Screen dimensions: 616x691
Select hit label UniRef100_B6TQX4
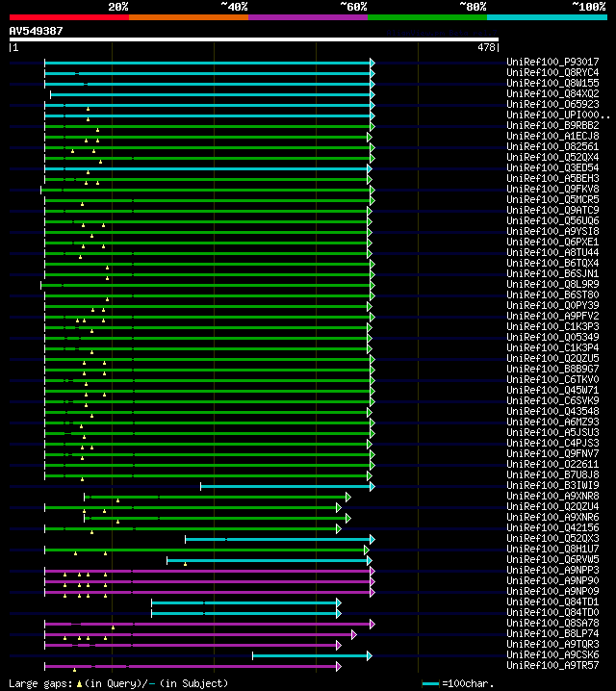pyautogui.click(x=552, y=263)
